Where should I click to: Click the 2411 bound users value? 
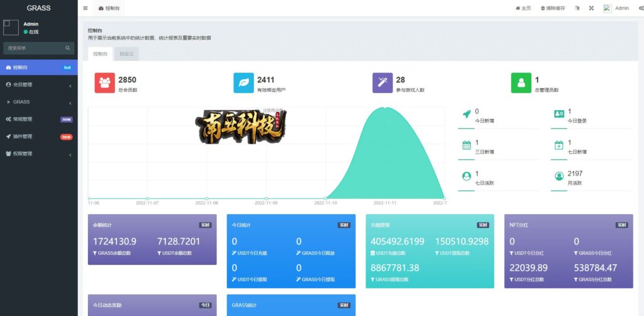click(x=266, y=80)
